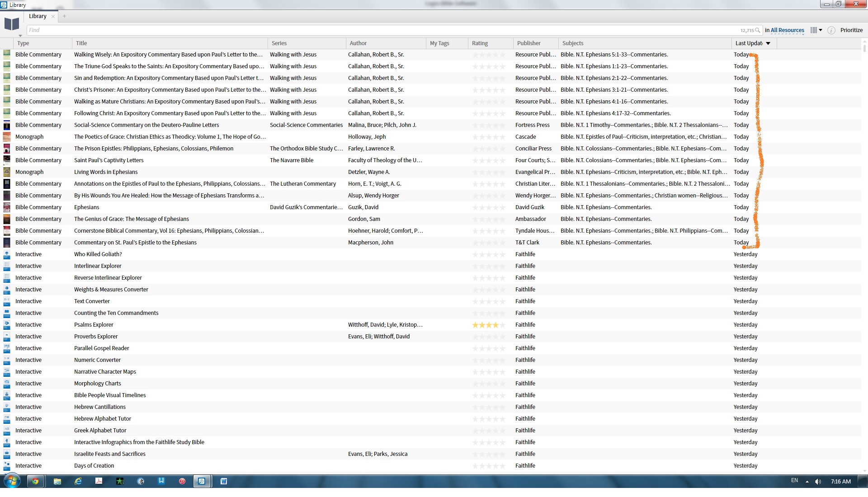
Task: Show hidden system tray icons arrow
Action: pyautogui.click(x=807, y=482)
